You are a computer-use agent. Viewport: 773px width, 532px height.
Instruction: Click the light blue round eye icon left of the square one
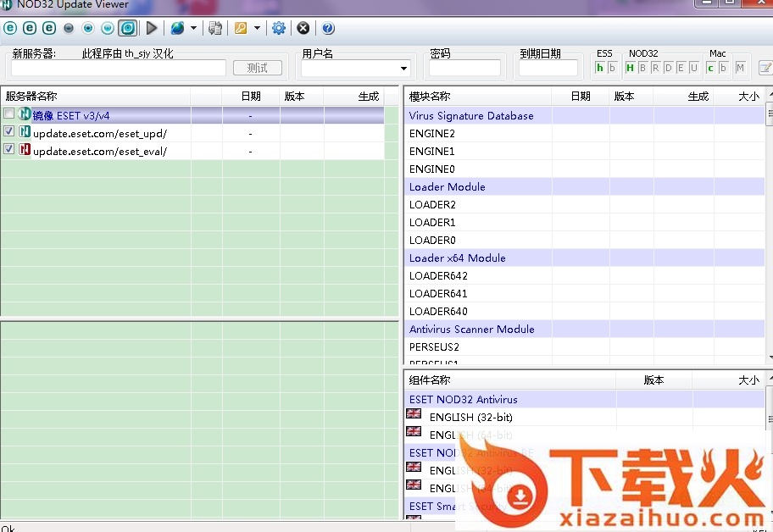point(108,28)
